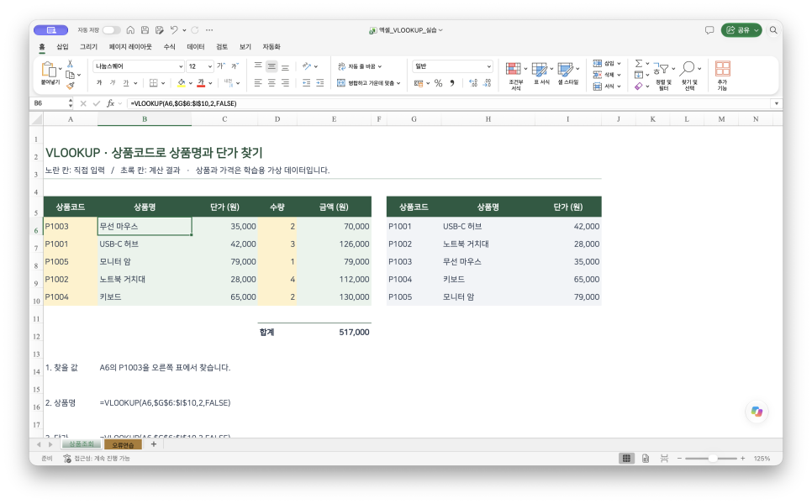Image resolution: width=812 pixels, height=504 pixels.
Task: Increase indent in alignment group
Action: coord(320,83)
